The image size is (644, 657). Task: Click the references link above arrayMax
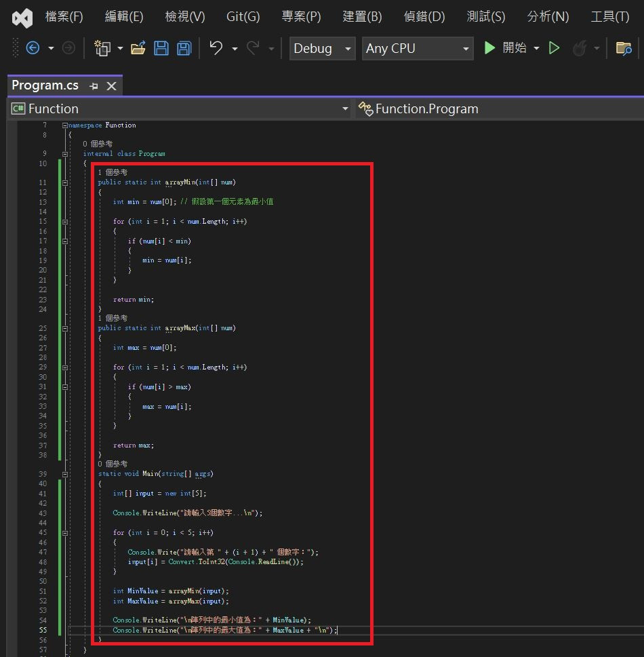click(113, 318)
